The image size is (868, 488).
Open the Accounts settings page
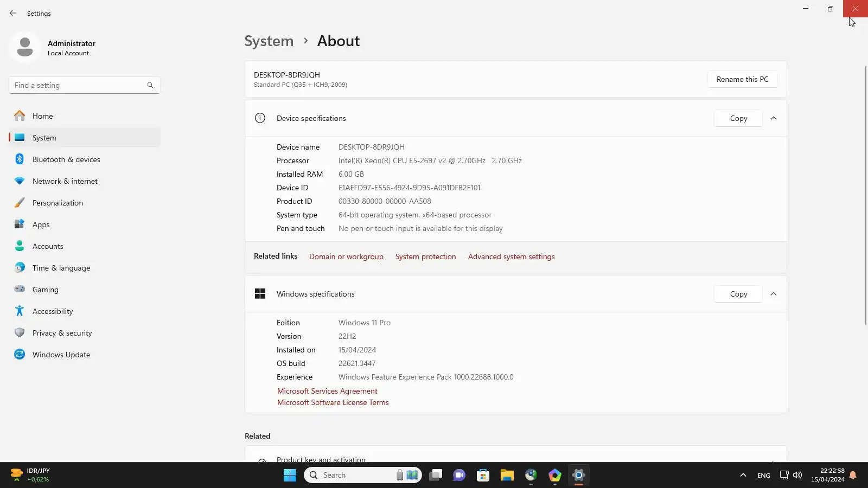coord(85,246)
